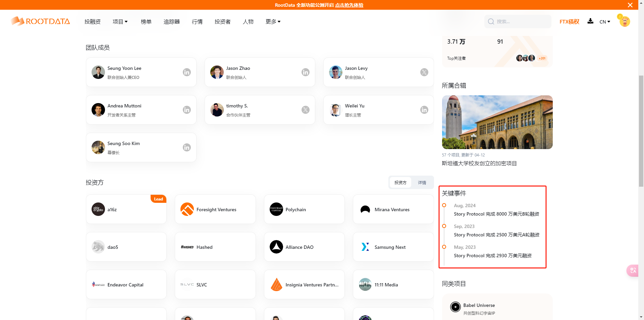Screen dimensions: 644x320
Task: Click the 点击抢先体验 banner link
Action: (x=349, y=5)
